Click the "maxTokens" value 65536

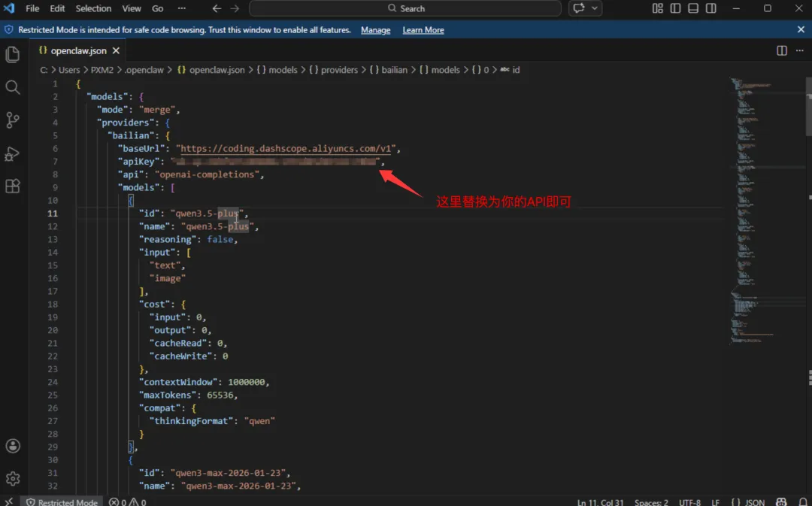coord(220,395)
